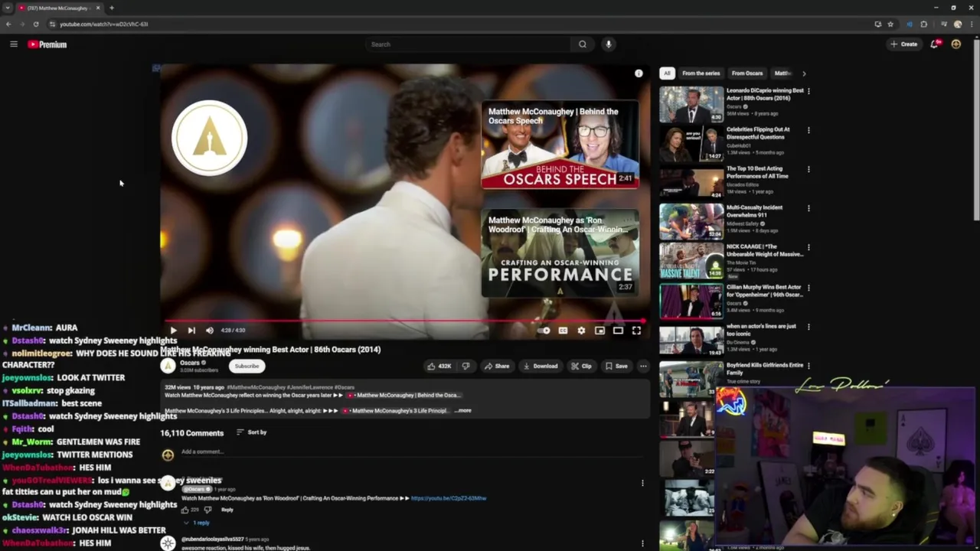Open menu for Multi-Casualty Incident video
Screen dimensions: 980x551
coord(808,208)
